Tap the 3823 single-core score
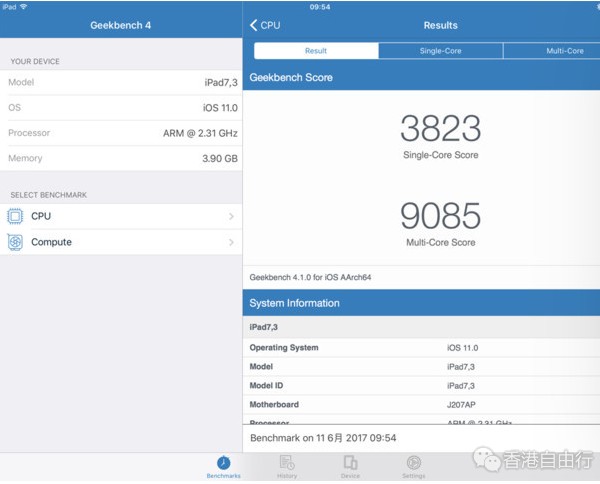Image resolution: width=600 pixels, height=484 pixels. point(440,128)
